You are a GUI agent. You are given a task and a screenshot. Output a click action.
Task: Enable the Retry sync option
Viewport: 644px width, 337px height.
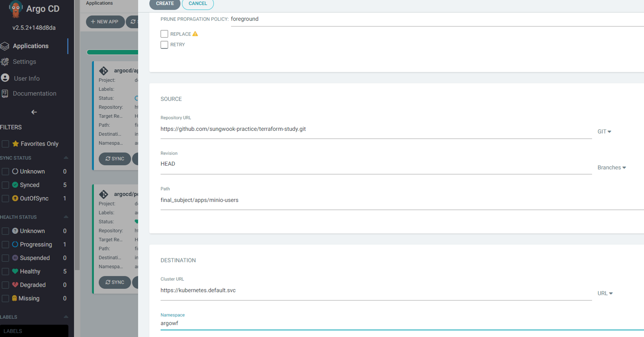164,45
